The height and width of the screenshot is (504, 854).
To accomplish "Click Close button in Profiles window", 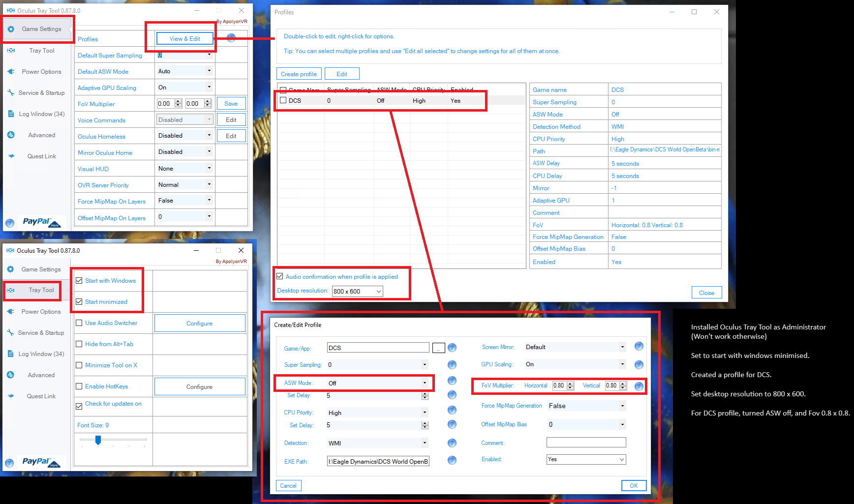I will pos(707,293).
